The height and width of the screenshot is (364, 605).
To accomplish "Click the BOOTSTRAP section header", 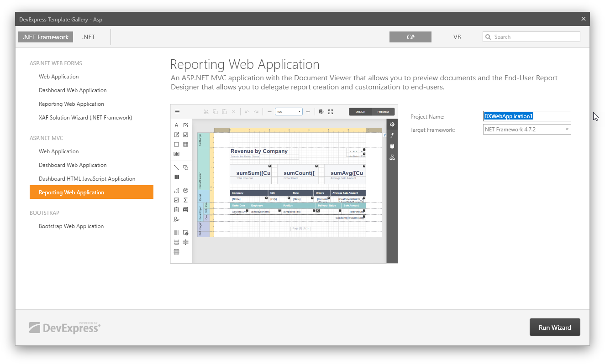I will [45, 213].
